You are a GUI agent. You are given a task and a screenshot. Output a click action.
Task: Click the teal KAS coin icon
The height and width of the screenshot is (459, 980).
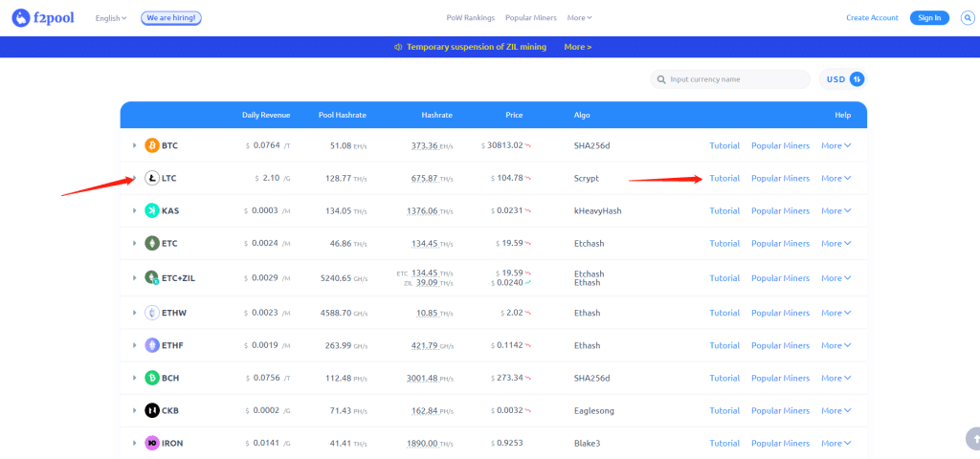click(151, 210)
